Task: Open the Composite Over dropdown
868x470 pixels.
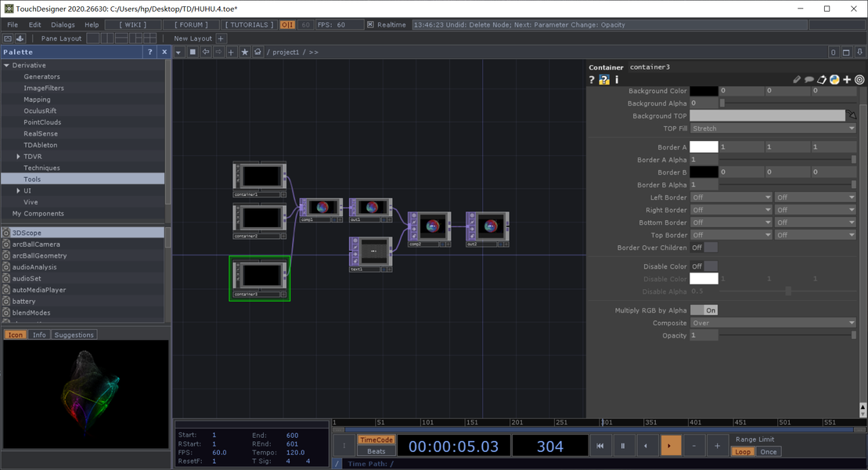Action: [x=773, y=323]
